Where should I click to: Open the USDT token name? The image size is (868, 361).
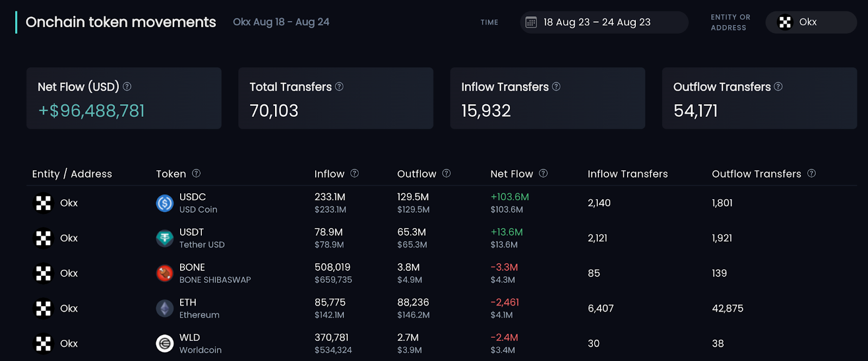(x=192, y=232)
